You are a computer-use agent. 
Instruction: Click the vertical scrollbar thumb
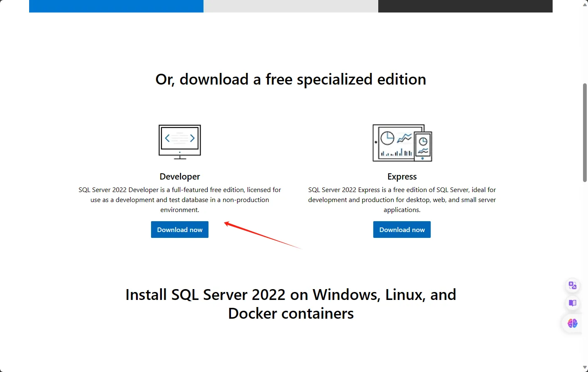click(x=585, y=132)
